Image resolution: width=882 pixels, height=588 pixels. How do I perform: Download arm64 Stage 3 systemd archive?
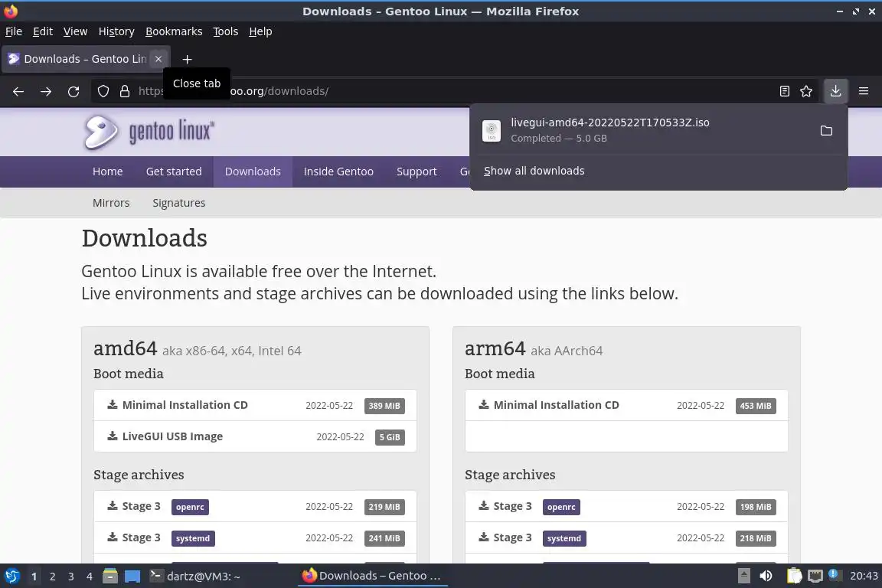tap(626, 538)
